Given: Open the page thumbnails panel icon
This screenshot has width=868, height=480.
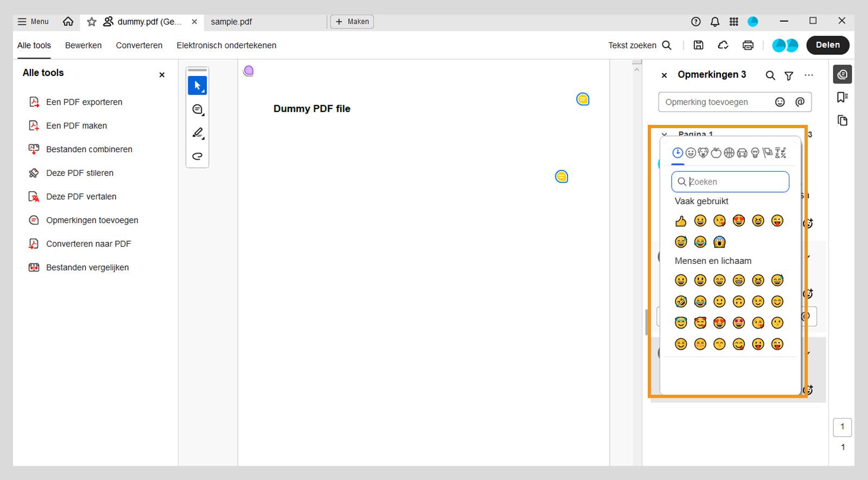Looking at the screenshot, I should point(842,121).
